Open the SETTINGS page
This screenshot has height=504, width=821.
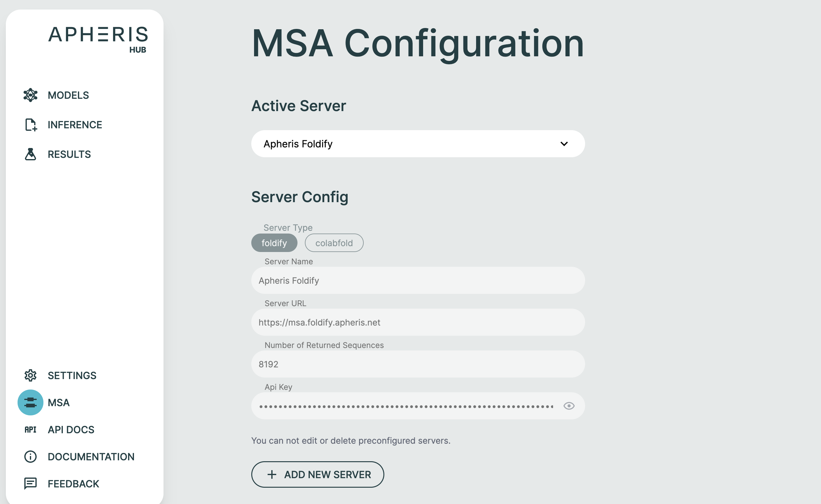click(x=72, y=375)
